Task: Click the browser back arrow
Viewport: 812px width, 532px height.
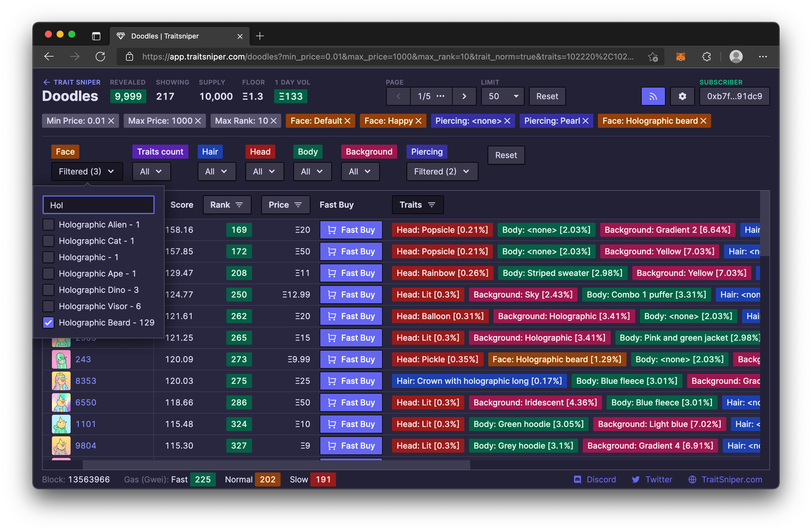Action: (x=49, y=56)
